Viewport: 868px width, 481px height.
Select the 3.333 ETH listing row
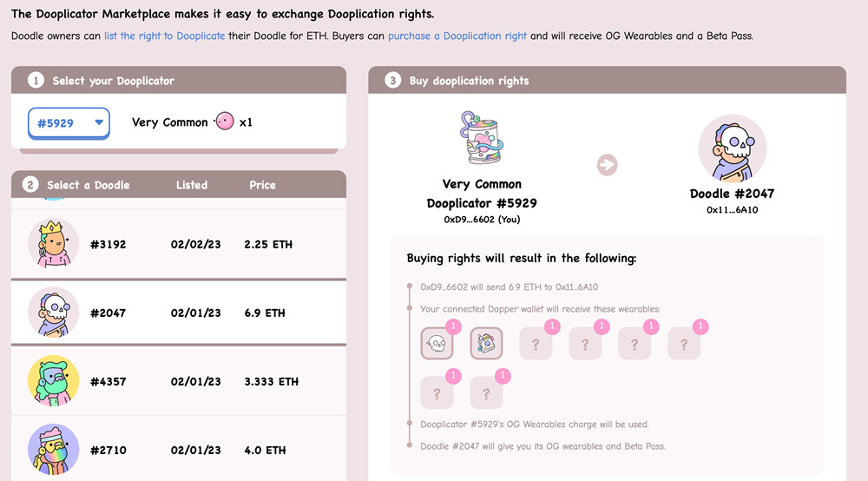[179, 381]
